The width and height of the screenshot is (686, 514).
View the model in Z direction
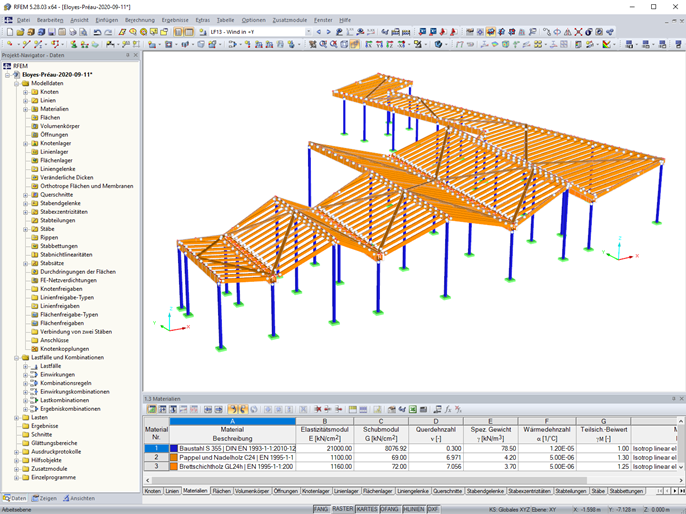(390, 44)
